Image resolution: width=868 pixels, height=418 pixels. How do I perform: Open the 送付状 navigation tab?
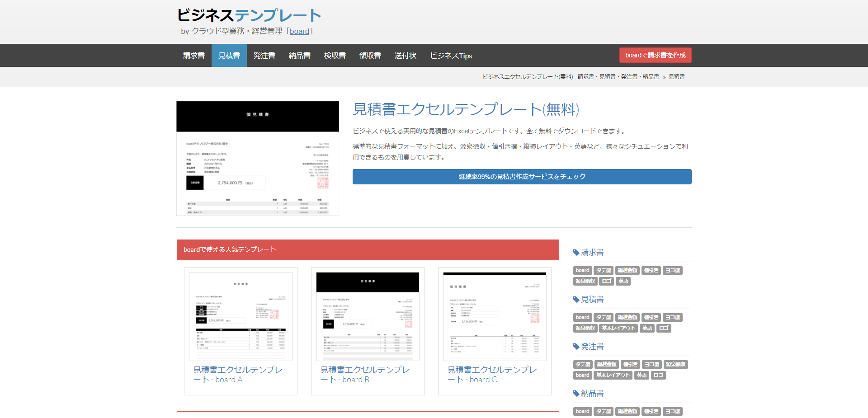[x=405, y=55]
